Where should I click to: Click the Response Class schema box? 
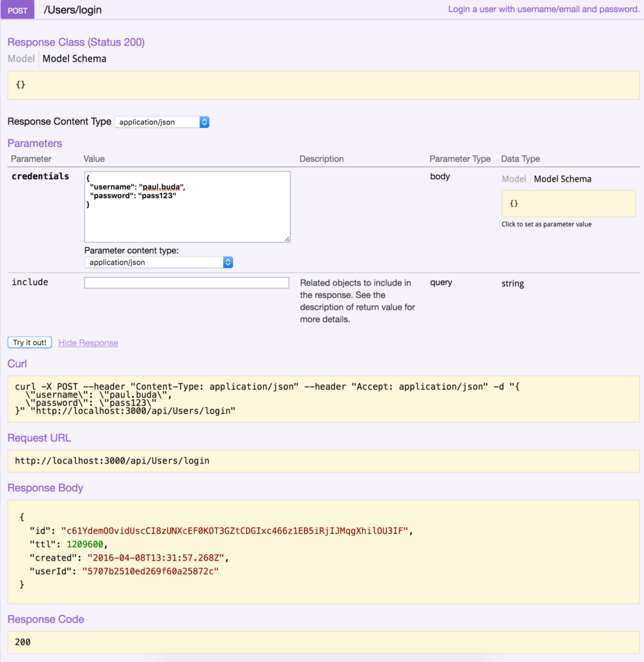point(323,85)
